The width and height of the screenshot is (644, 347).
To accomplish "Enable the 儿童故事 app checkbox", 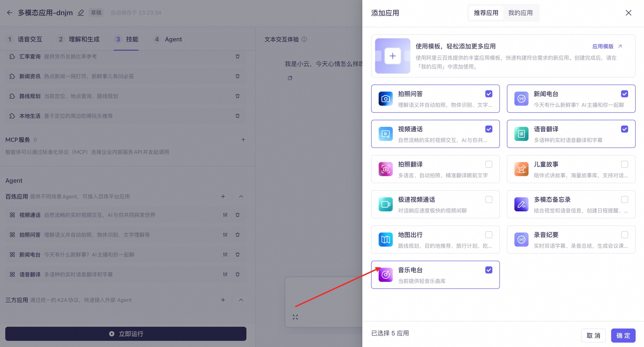I will tap(624, 164).
